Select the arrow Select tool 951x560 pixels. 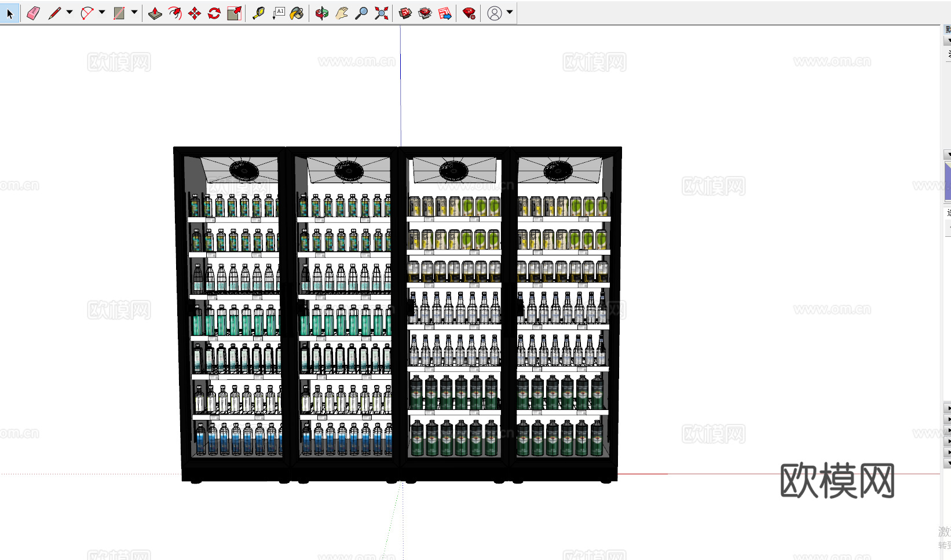tap(10, 13)
